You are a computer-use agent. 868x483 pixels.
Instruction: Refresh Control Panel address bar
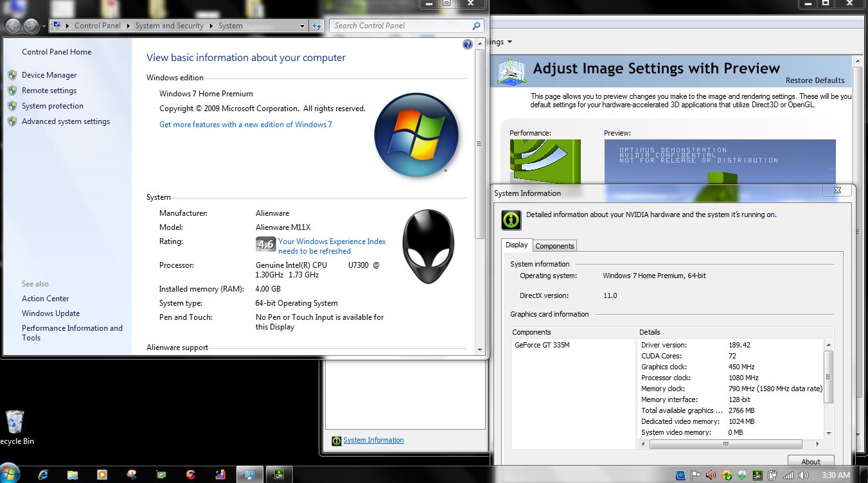316,26
